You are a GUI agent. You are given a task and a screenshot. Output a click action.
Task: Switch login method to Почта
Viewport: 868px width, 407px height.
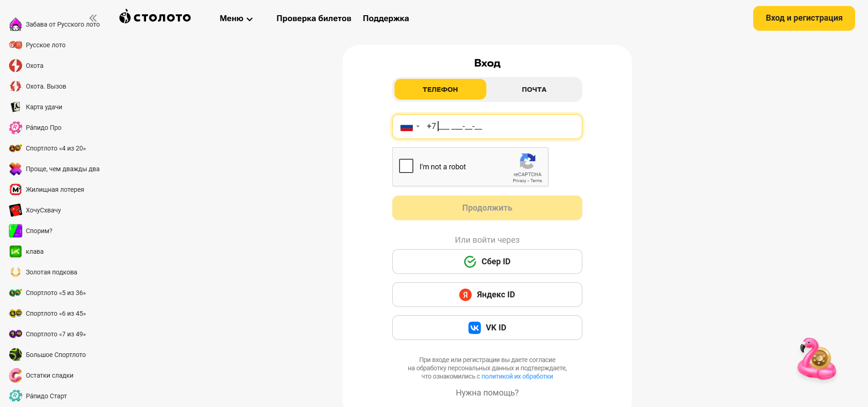point(534,89)
